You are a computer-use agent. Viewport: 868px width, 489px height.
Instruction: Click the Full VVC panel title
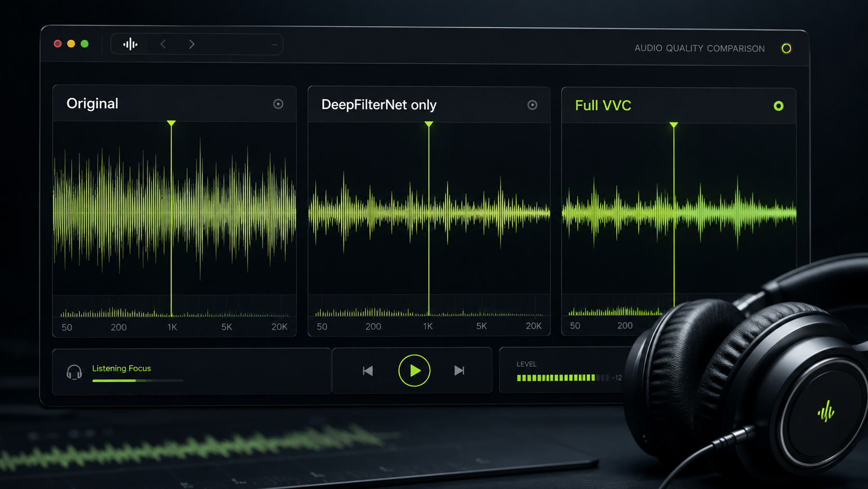click(603, 105)
